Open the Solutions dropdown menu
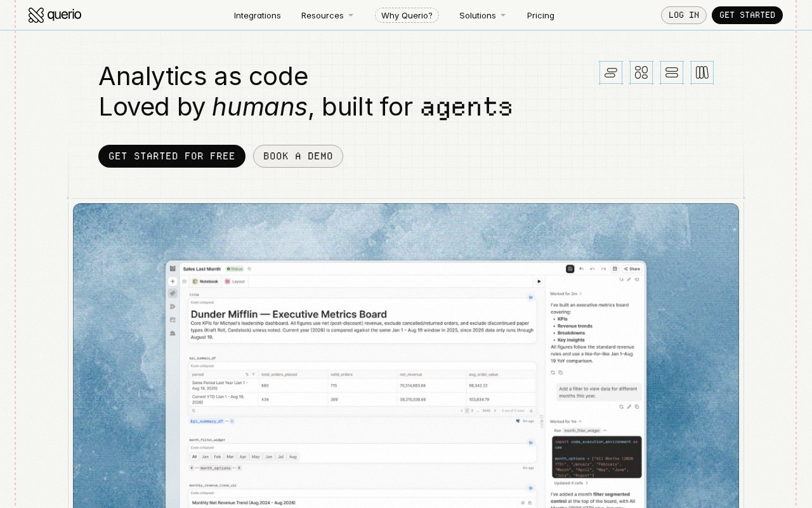812x508 pixels. point(483,15)
